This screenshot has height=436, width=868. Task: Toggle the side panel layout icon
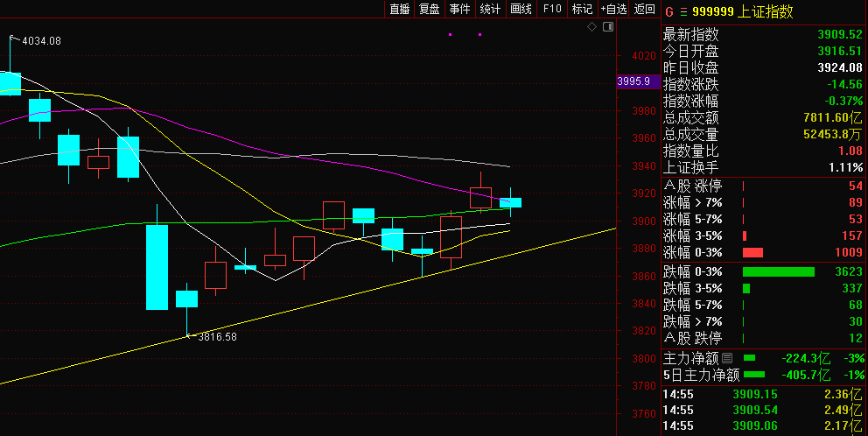[x=606, y=27]
